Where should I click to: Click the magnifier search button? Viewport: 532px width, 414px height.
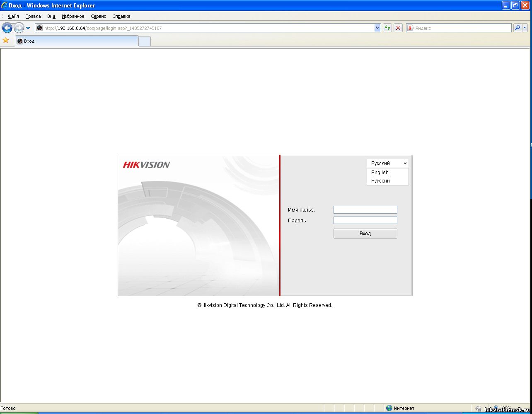(517, 28)
